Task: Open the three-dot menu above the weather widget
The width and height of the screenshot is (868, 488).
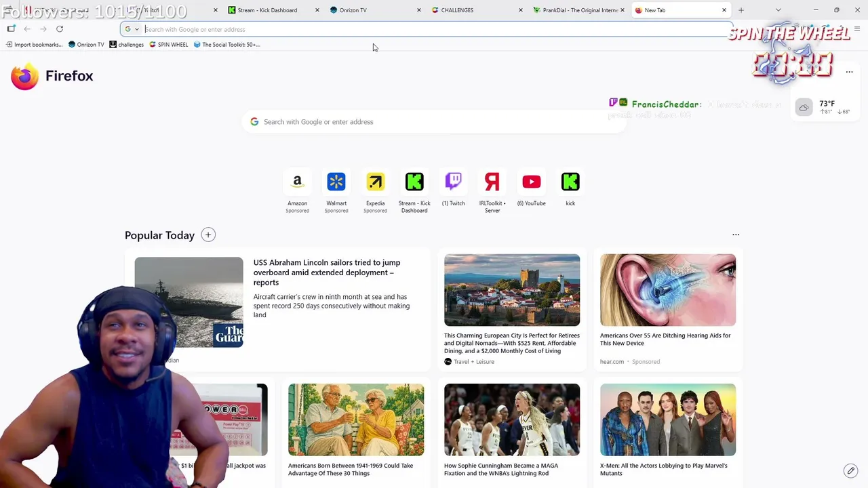Action: (849, 72)
